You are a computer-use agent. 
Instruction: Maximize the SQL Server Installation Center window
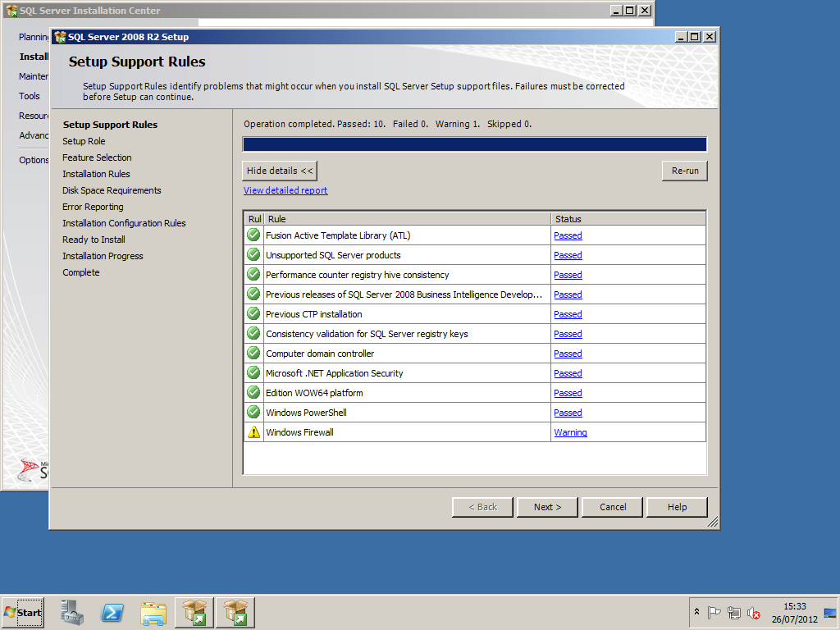pyautogui.click(x=631, y=10)
